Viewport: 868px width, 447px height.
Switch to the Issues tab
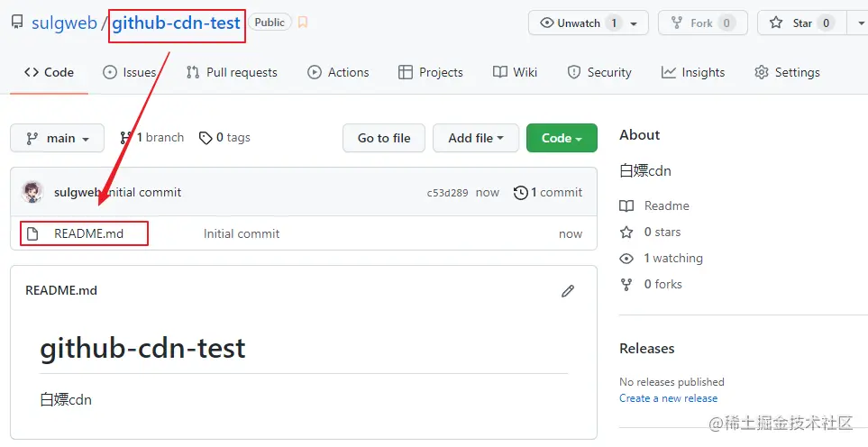[x=130, y=72]
